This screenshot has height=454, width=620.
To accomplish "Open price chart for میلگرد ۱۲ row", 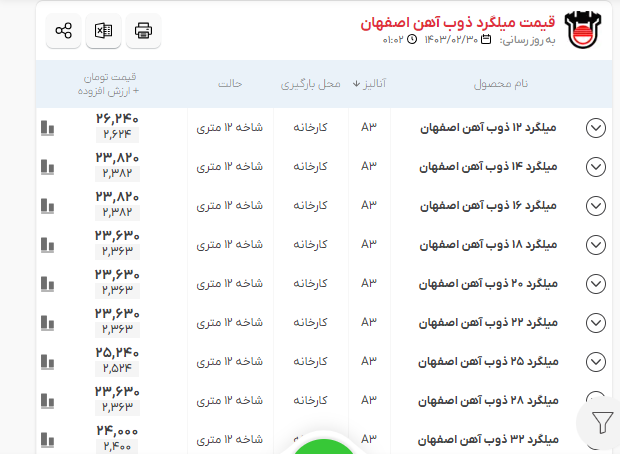I will coord(48,128).
